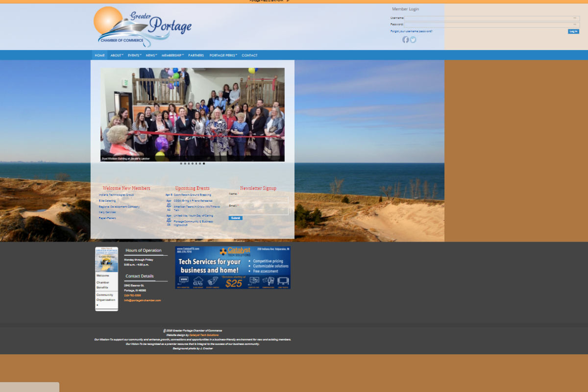Go to the PARTNERS menu item
Screen dimensions: 588x392
(x=196, y=55)
